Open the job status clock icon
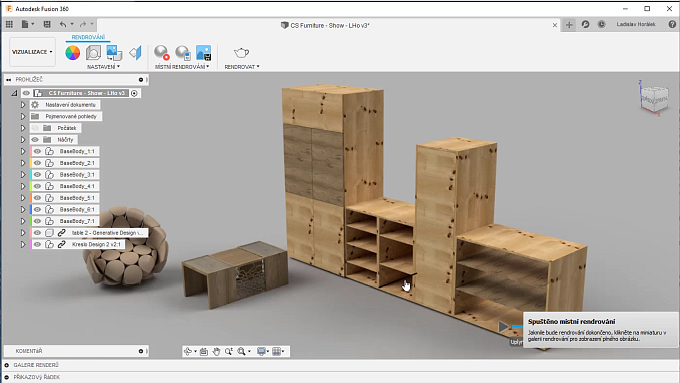 [601, 25]
